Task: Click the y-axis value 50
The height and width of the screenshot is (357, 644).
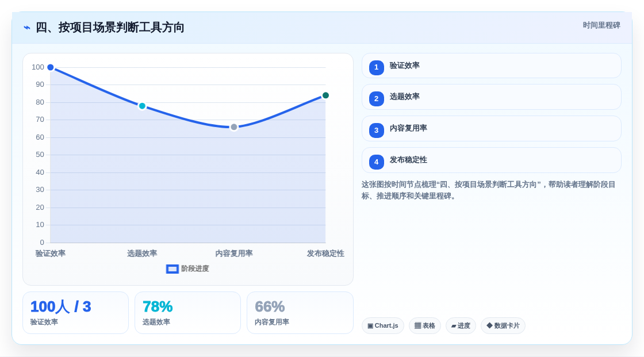Action: [x=40, y=155]
